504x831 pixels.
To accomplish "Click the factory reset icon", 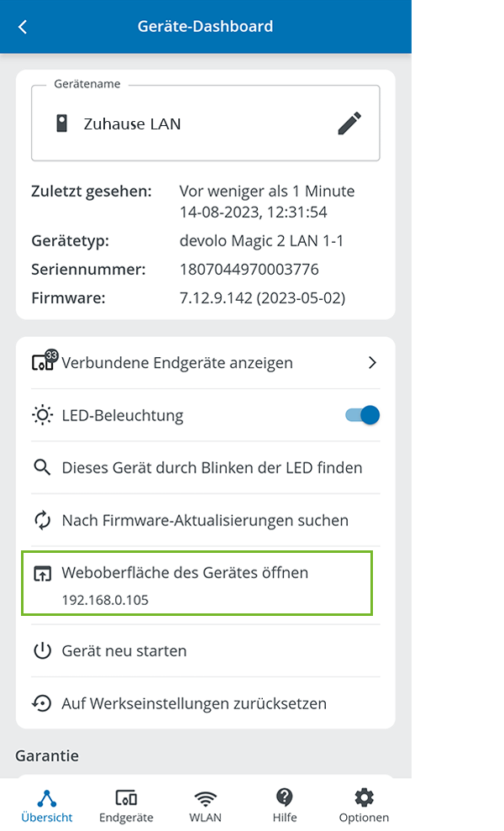I will point(42,703).
